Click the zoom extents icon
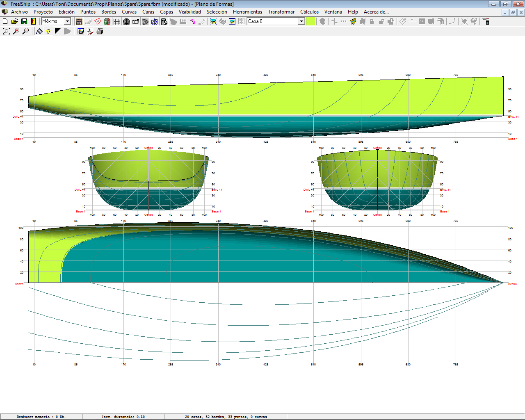 click(6, 31)
